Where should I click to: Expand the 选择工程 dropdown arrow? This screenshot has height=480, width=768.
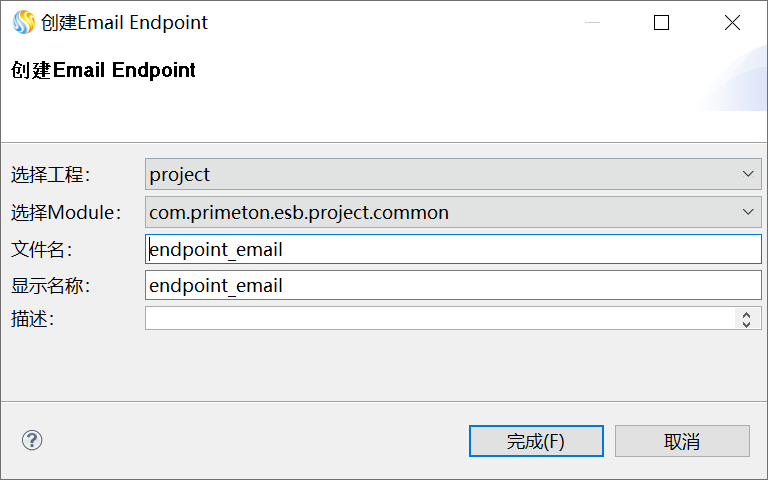pos(749,174)
